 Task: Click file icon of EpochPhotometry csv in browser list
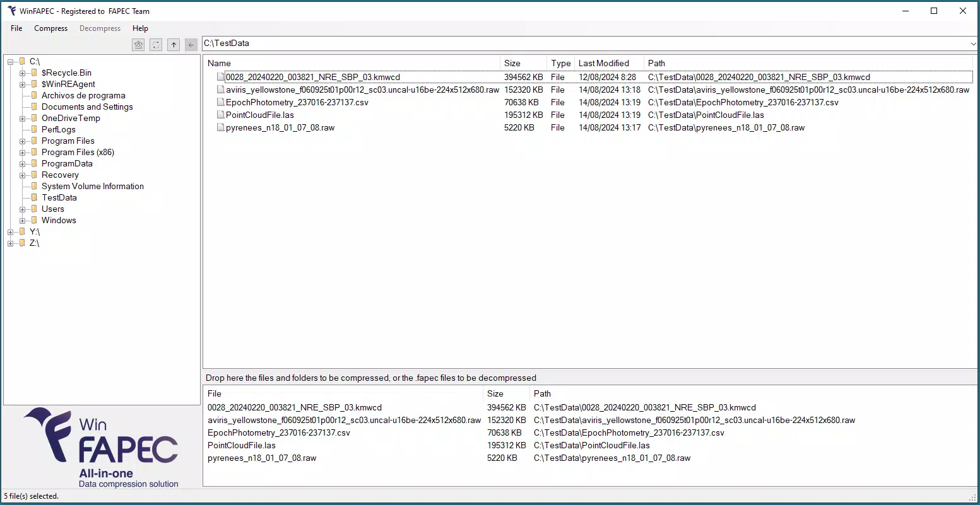point(221,102)
